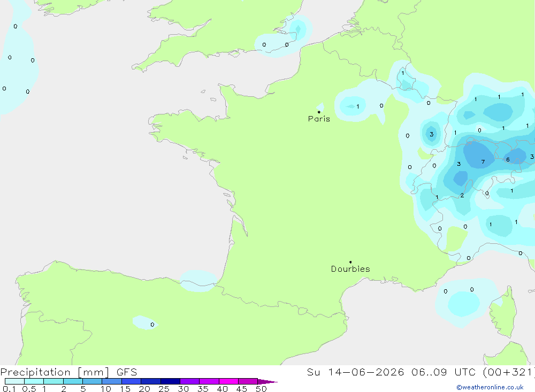Click the legend label '20'

tap(144, 389)
